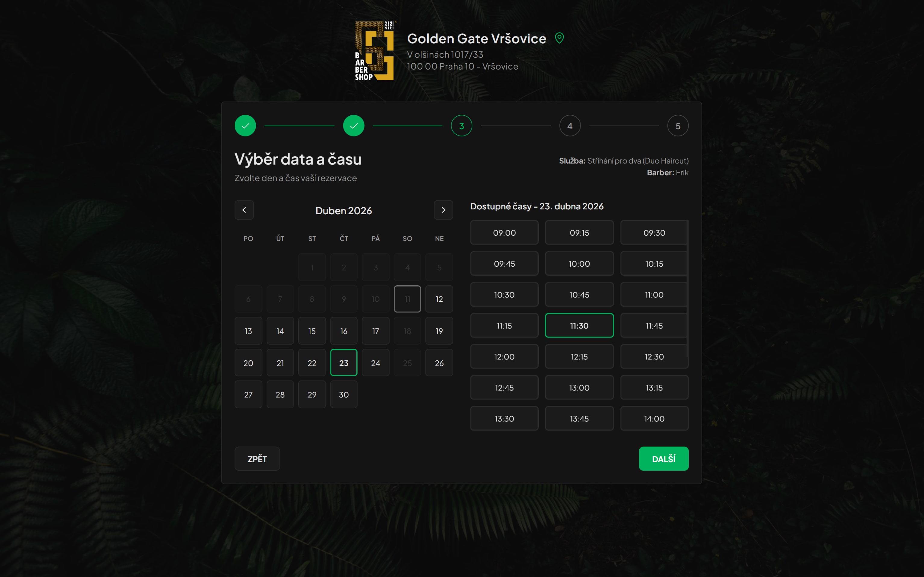Screen dimensions: 924x577
Task: Click the green location pin icon
Action: pyautogui.click(x=559, y=38)
